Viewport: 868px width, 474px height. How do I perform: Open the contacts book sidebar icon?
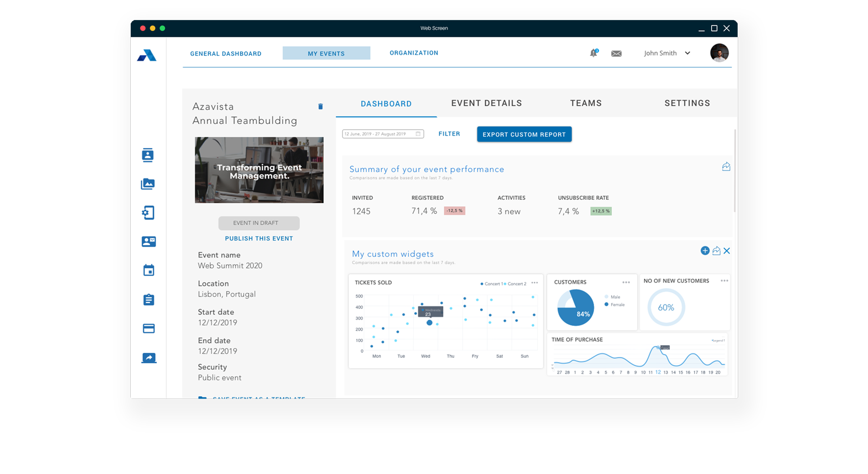[x=148, y=155]
